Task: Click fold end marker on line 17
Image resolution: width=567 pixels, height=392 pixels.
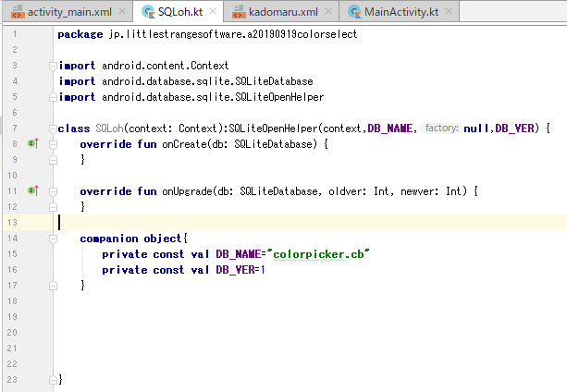Action: coord(53,286)
